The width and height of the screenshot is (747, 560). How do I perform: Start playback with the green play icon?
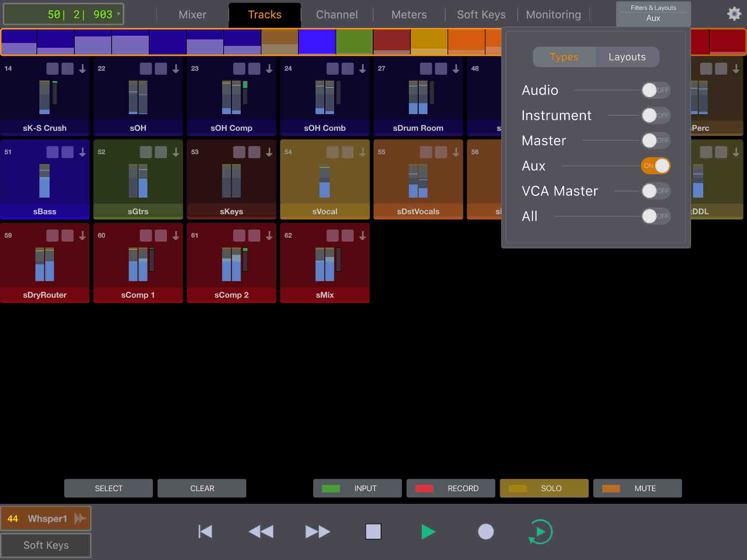coord(428,532)
